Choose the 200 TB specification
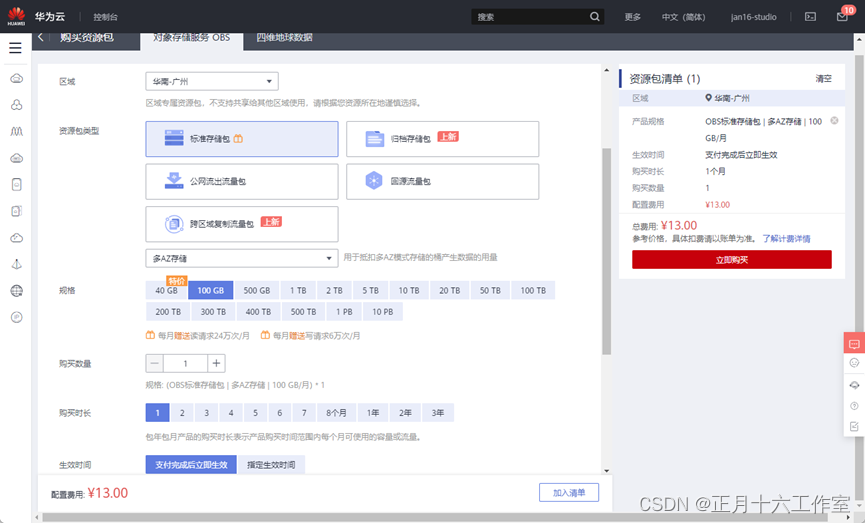Screen dimensions: 865x523 (168, 312)
